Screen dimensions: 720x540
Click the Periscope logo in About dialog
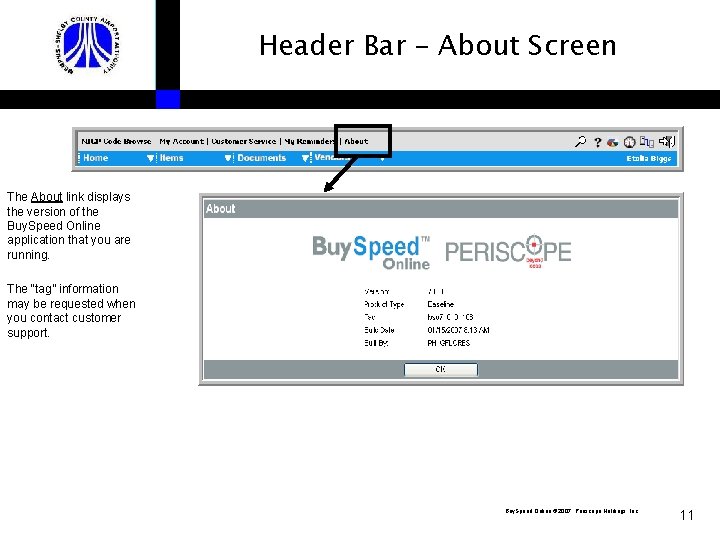tap(508, 251)
